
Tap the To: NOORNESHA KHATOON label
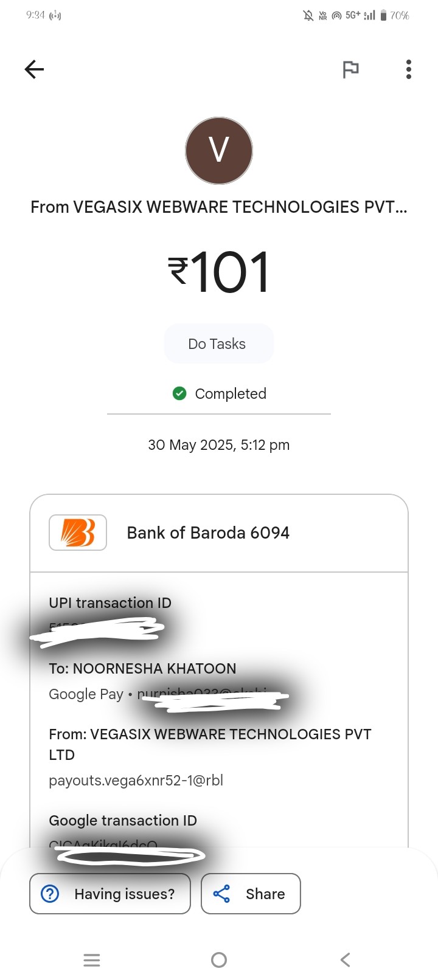click(x=142, y=668)
